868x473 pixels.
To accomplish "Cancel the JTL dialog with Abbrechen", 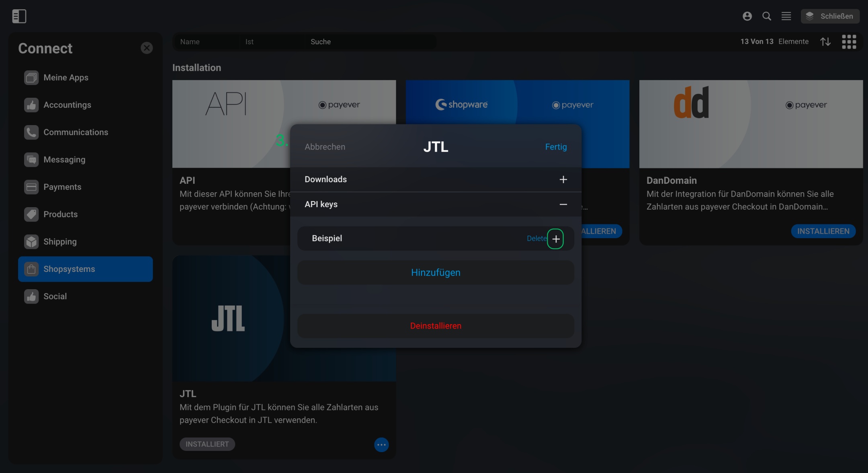I will click(325, 147).
